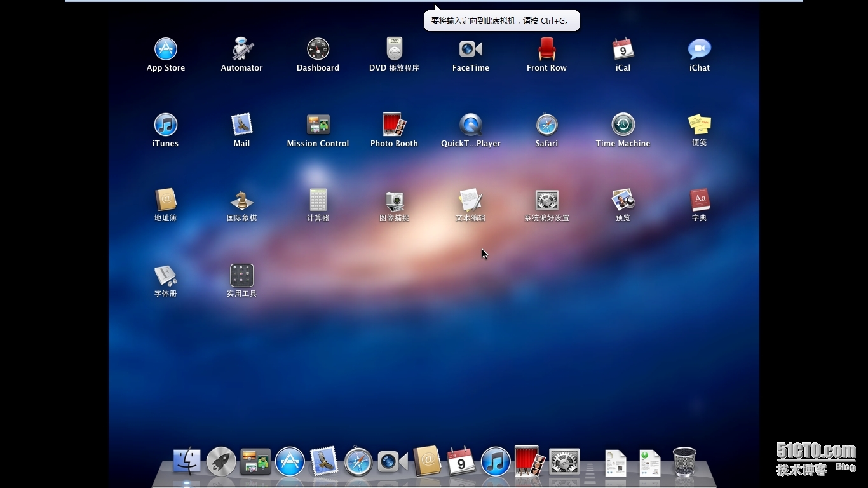Expand the 实用工具 utilities folder
868x488 pixels.
[x=242, y=275]
